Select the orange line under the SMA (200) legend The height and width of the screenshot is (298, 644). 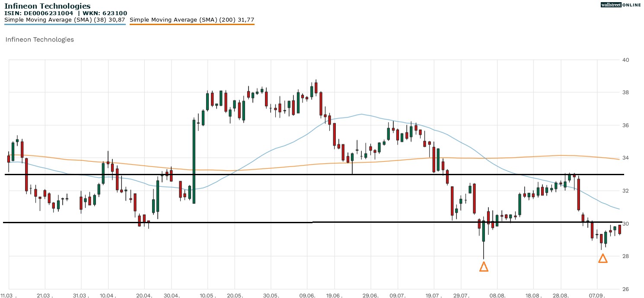point(192,24)
